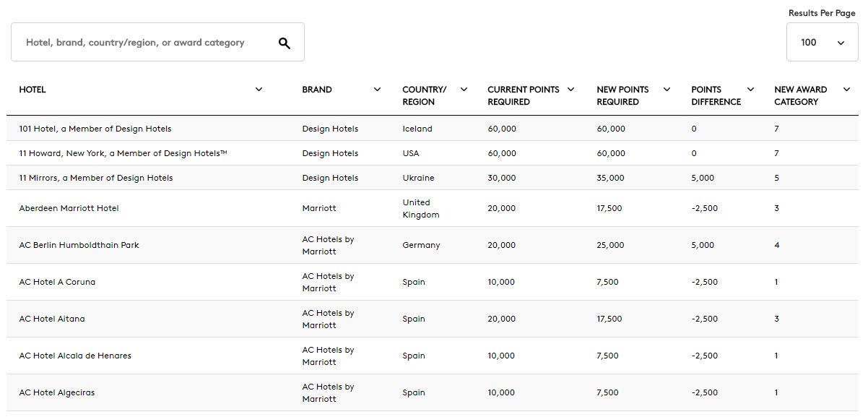This screenshot has height=417, width=868.
Task: Click award category 5 for 11 Mirrors
Action: coord(777,178)
